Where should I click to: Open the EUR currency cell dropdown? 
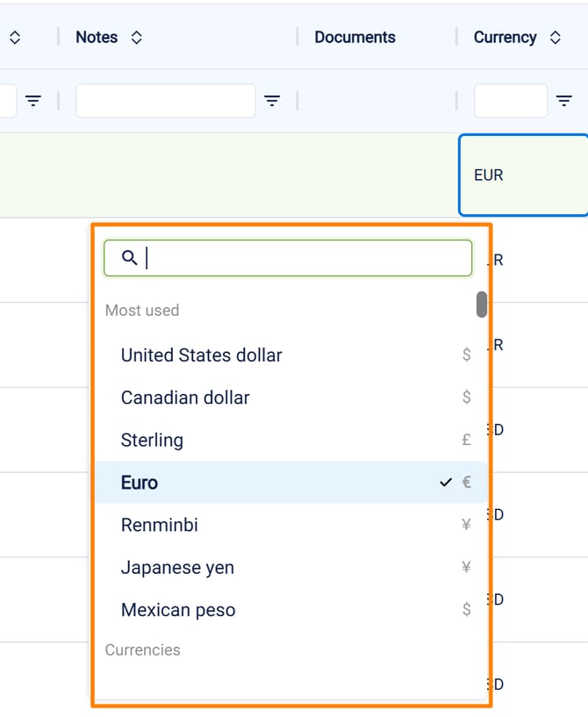(522, 175)
